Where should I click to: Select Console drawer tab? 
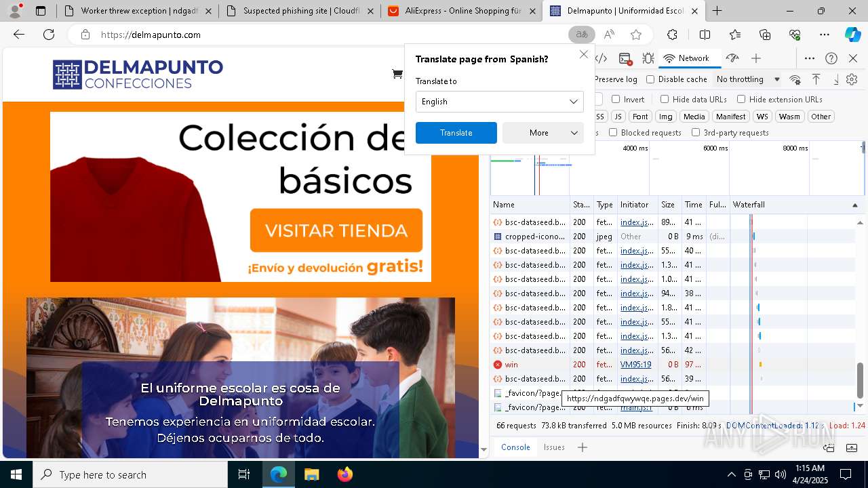(515, 447)
